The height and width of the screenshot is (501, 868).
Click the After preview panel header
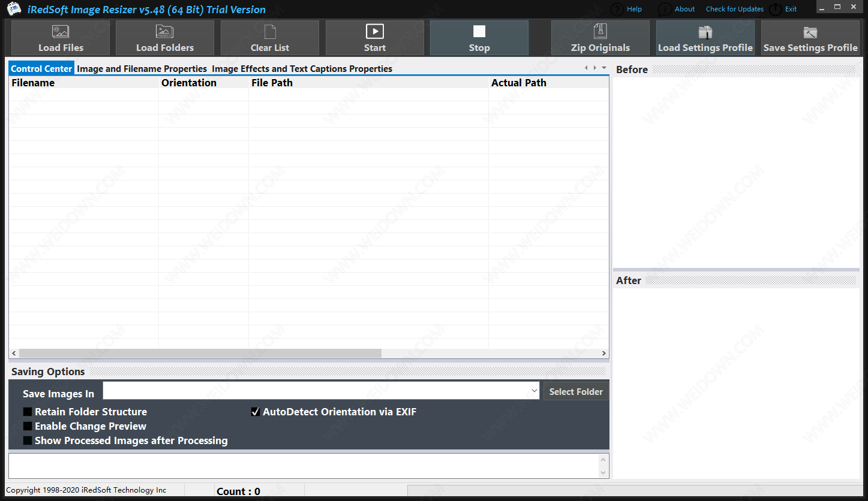pos(737,280)
